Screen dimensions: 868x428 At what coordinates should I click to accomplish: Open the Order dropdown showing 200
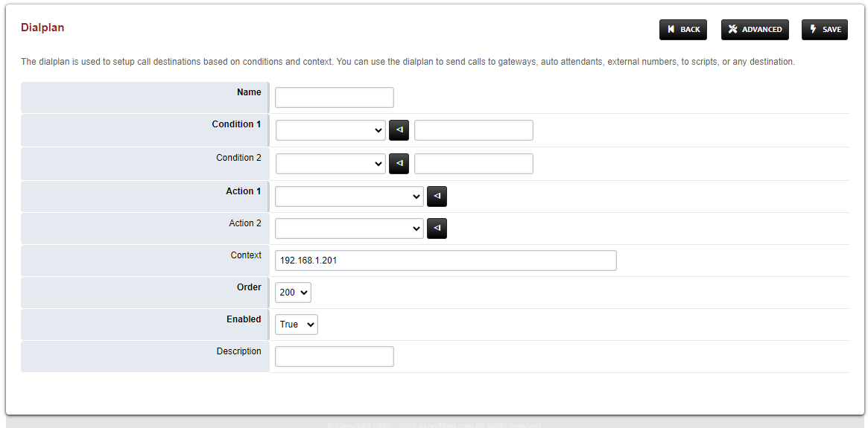click(x=293, y=293)
